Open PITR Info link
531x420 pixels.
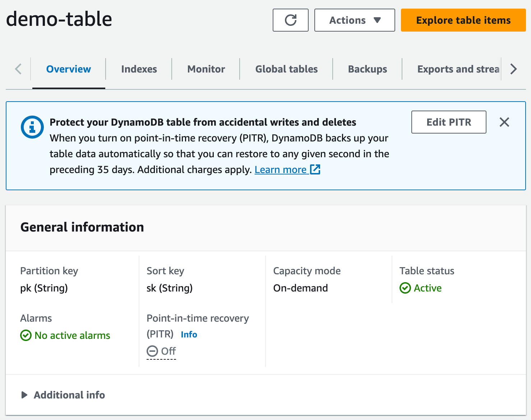point(189,335)
